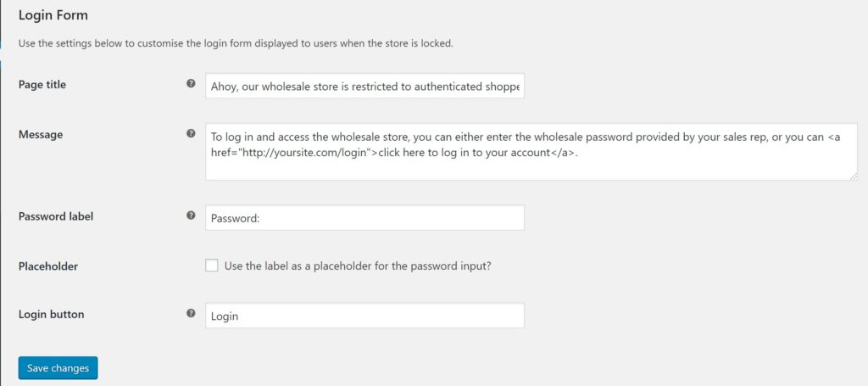Click the 'Message' setting label

coord(41,135)
